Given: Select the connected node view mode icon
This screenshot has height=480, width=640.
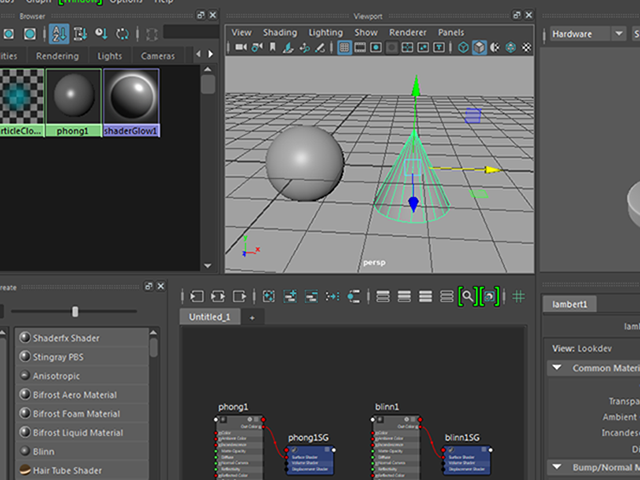Looking at the screenshot, I should click(x=404, y=296).
